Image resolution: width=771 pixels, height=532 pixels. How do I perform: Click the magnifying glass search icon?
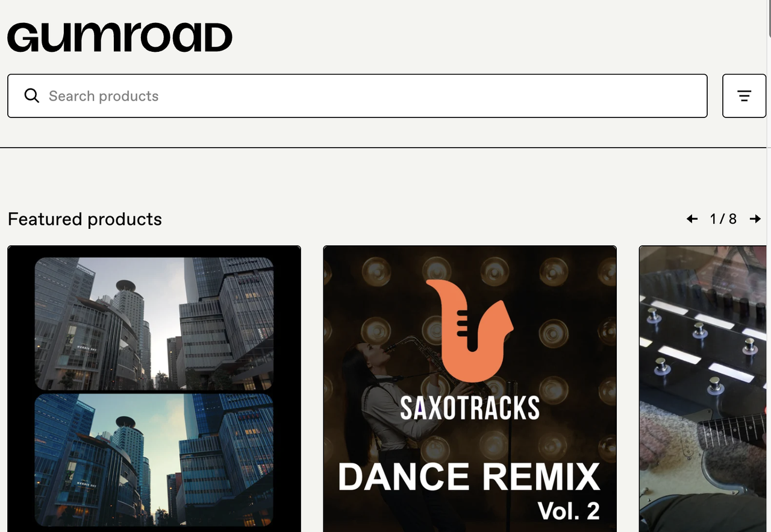click(31, 96)
